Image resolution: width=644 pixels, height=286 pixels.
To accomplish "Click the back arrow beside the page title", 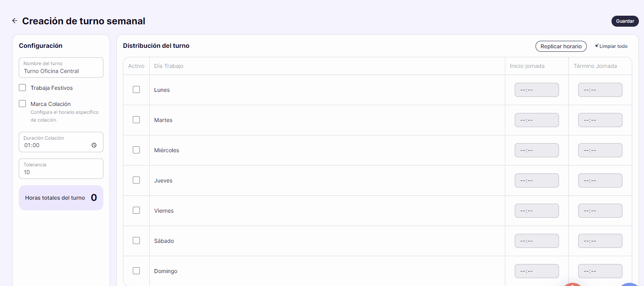I will [x=14, y=21].
